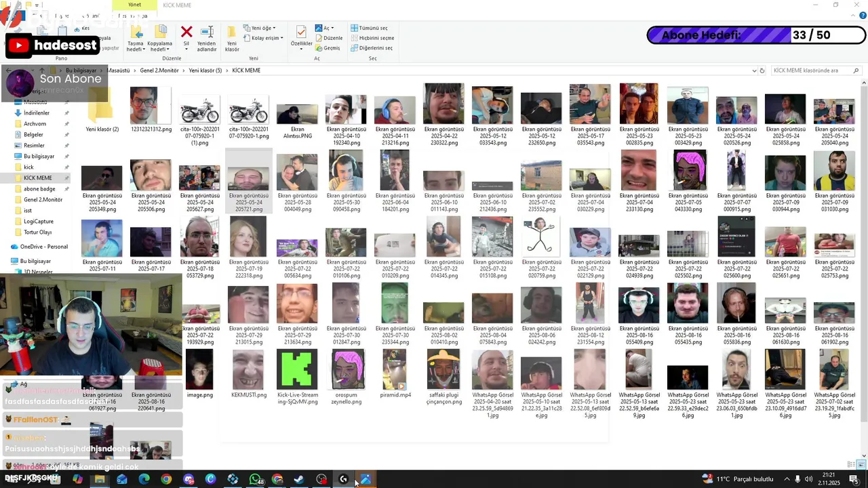Select İndirilenler in the navigation pane
The width and height of the screenshot is (868, 488).
coord(37,113)
